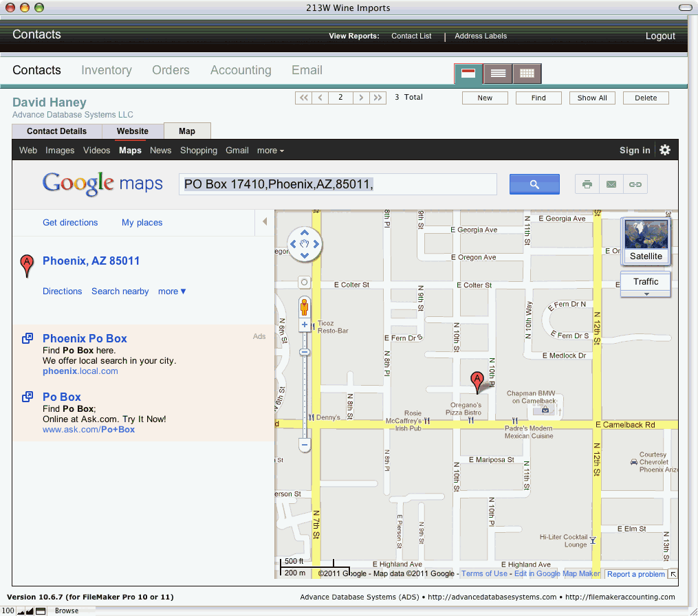
Task: Zoom out with the map minus button
Action: [305, 445]
